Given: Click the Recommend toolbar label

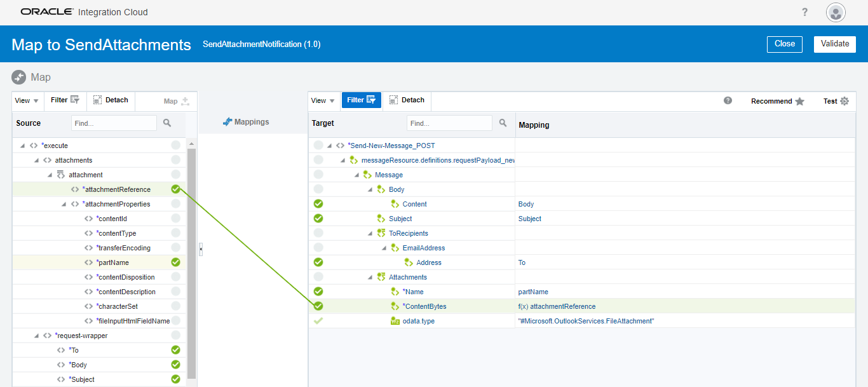Looking at the screenshot, I should pyautogui.click(x=771, y=101).
